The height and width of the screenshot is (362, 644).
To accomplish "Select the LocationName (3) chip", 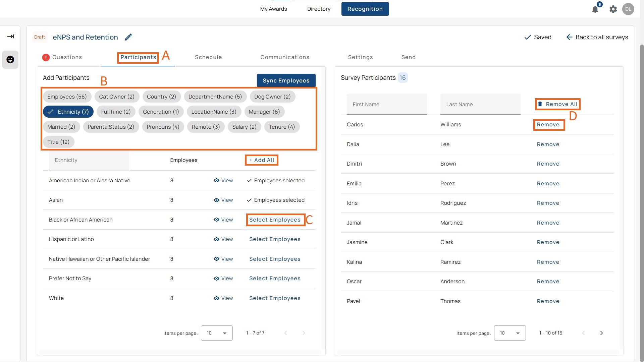I will pyautogui.click(x=214, y=112).
